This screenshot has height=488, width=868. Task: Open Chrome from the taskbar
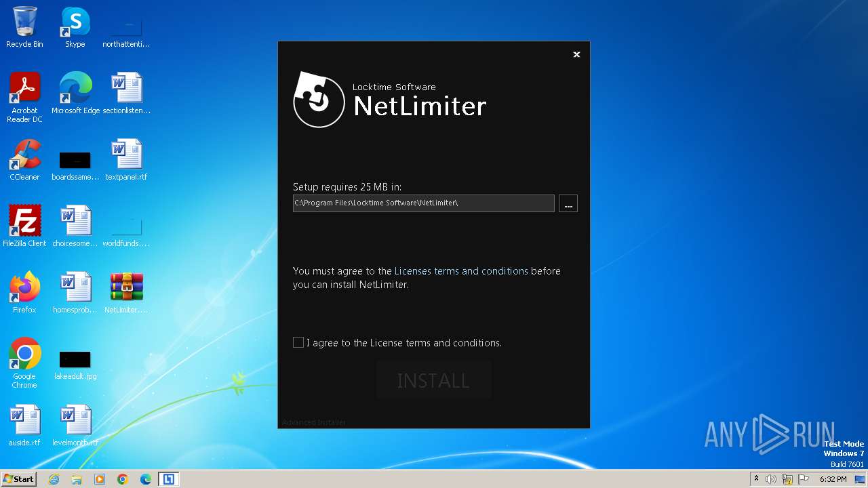pos(123,479)
